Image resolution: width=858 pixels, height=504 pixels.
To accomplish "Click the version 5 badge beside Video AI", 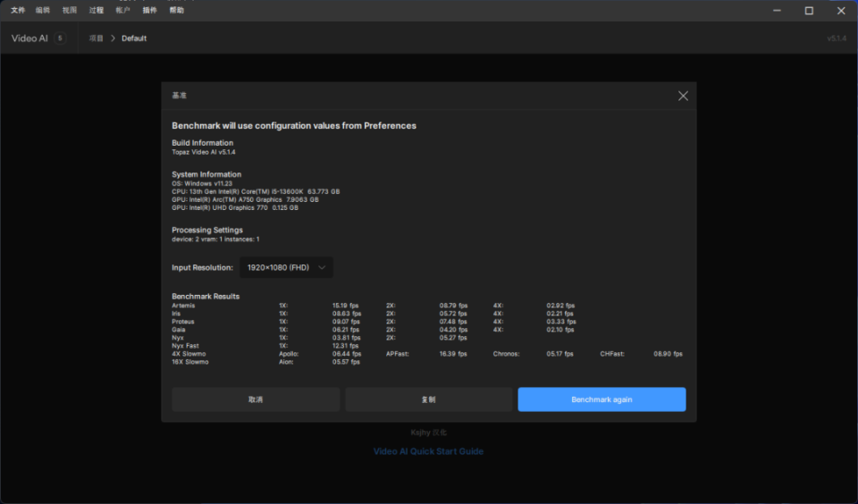I will click(60, 38).
